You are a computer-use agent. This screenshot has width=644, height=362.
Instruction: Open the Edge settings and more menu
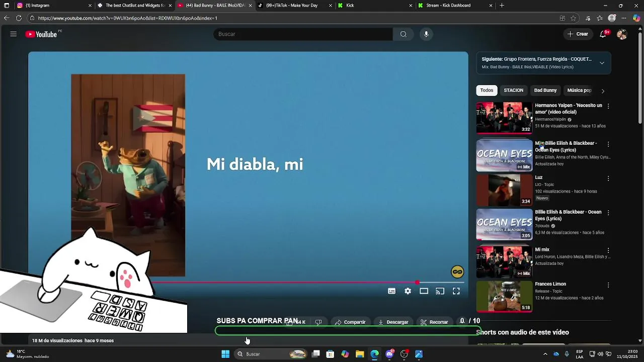[624, 18]
